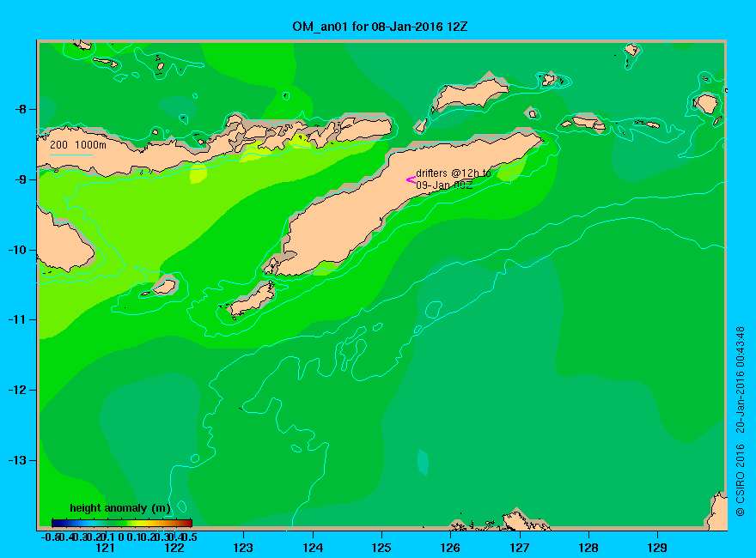This screenshot has width=756, height=558.
Task: Click the latitude -9 axis label
Action: pos(20,179)
